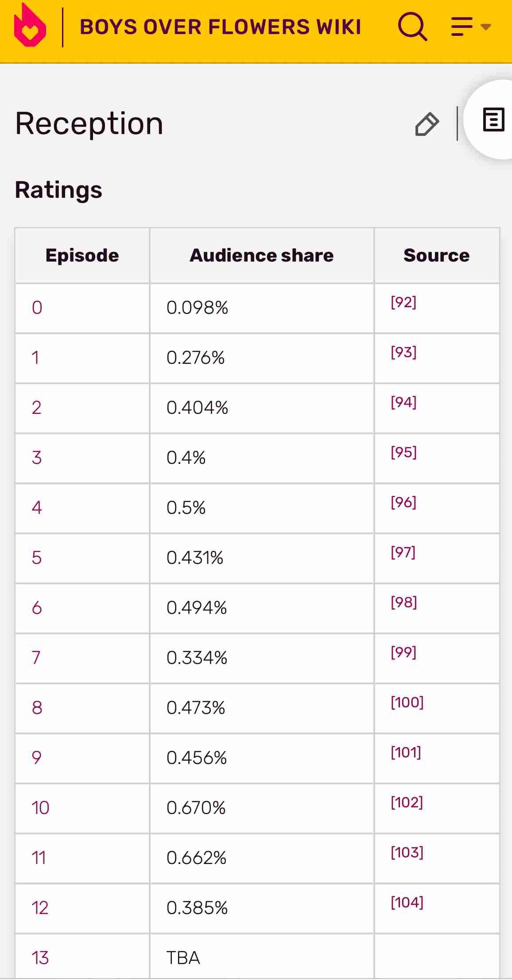Open the search magnifier icon

click(412, 27)
